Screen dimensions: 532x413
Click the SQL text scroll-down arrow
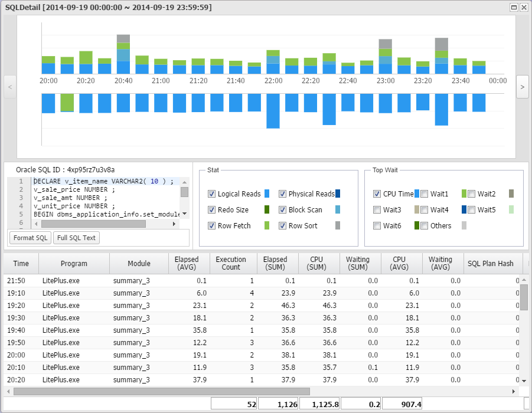185,214
